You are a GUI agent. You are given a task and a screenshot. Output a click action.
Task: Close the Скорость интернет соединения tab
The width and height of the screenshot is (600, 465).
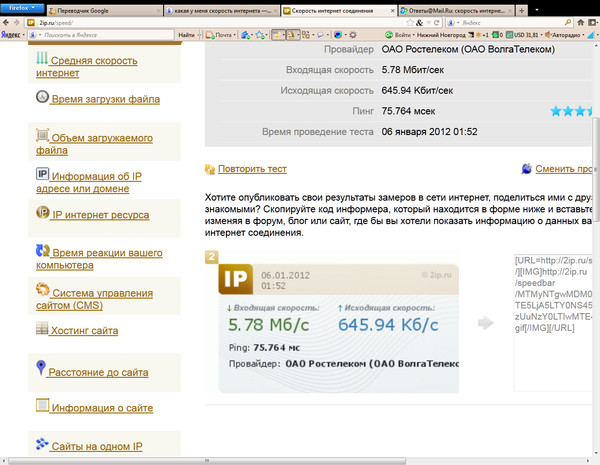392,11
